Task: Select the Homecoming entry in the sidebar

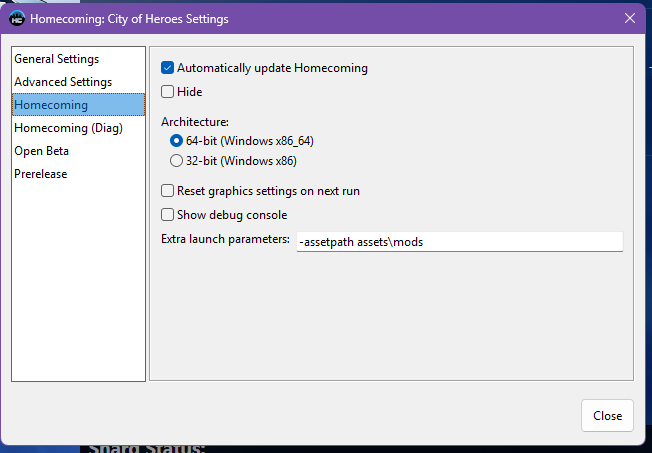Action: (x=51, y=105)
